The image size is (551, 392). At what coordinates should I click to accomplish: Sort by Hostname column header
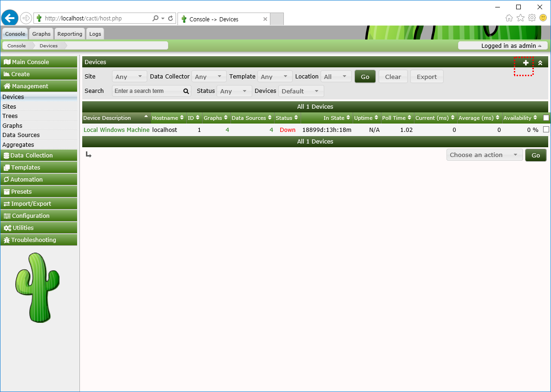click(x=168, y=118)
